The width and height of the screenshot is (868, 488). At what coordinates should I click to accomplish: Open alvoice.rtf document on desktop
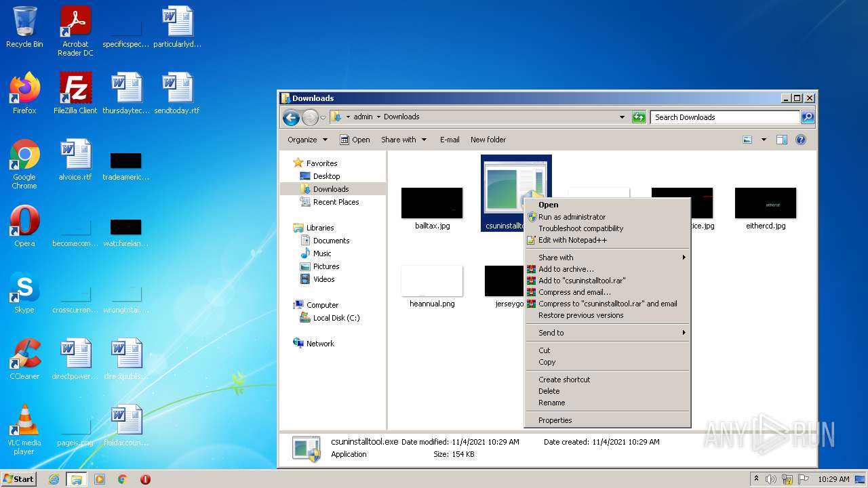75,159
